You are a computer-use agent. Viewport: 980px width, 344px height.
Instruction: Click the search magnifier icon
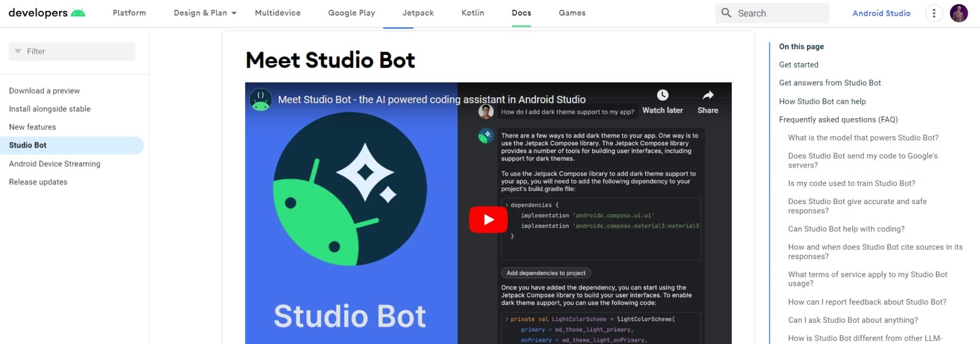click(726, 13)
